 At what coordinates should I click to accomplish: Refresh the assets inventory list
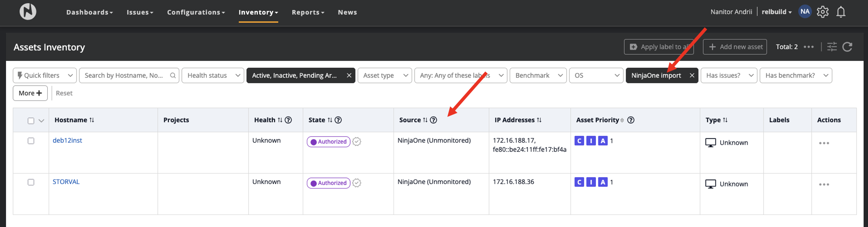(x=847, y=47)
